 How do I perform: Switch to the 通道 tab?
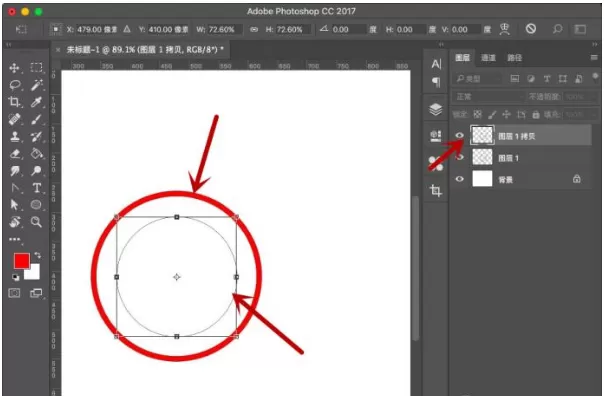(488, 58)
